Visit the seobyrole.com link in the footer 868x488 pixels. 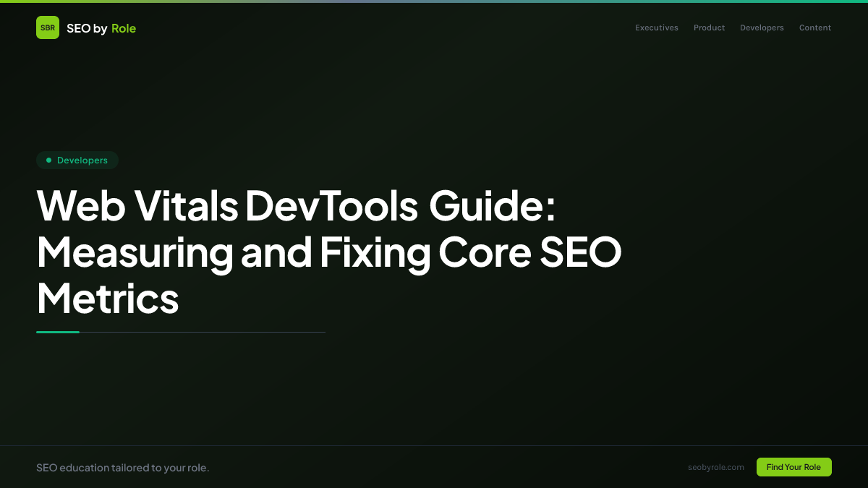pyautogui.click(x=716, y=467)
